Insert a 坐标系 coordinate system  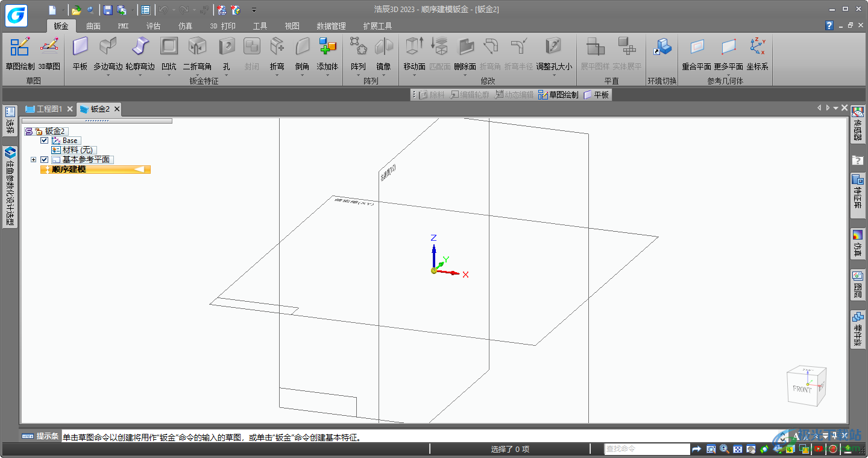[x=757, y=54]
